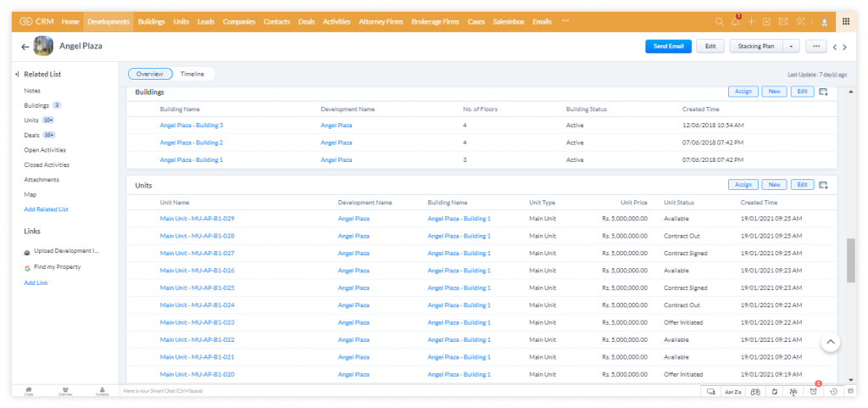The width and height of the screenshot is (868, 408).
Task: Click the scroll-to-top round button
Action: click(x=830, y=342)
